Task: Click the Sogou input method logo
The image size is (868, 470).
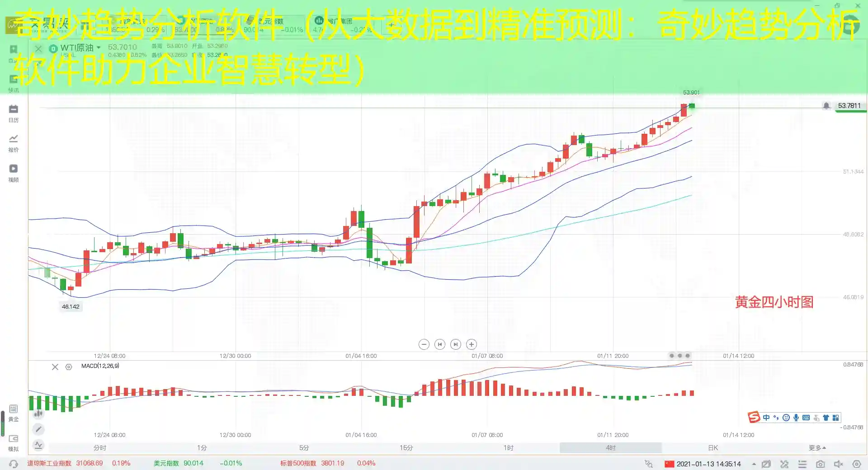Action: pos(754,417)
